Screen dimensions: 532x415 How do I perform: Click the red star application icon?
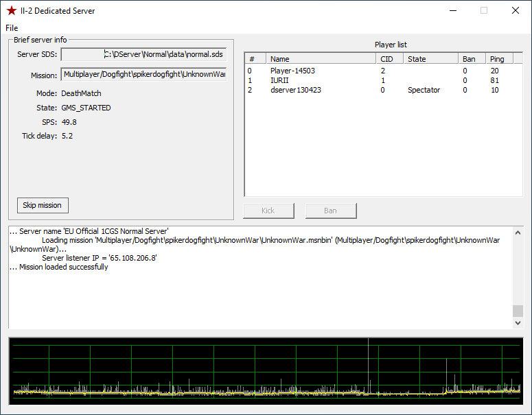coord(12,10)
